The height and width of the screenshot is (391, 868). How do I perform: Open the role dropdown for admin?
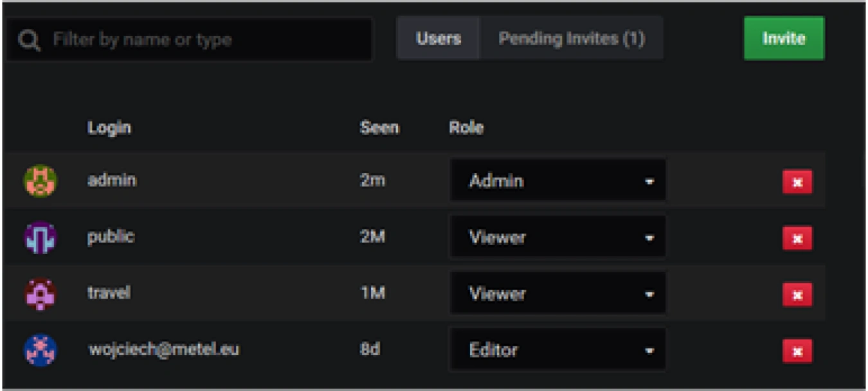pos(557,181)
